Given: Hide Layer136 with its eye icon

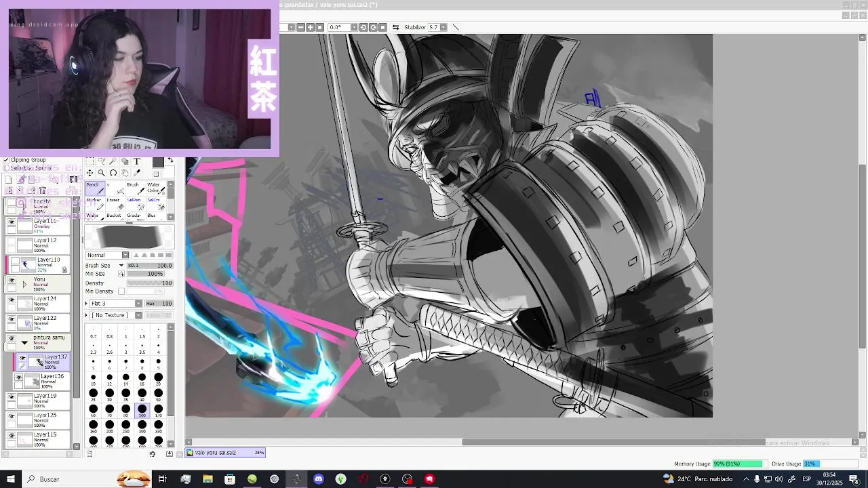Looking at the screenshot, I should (x=19, y=378).
